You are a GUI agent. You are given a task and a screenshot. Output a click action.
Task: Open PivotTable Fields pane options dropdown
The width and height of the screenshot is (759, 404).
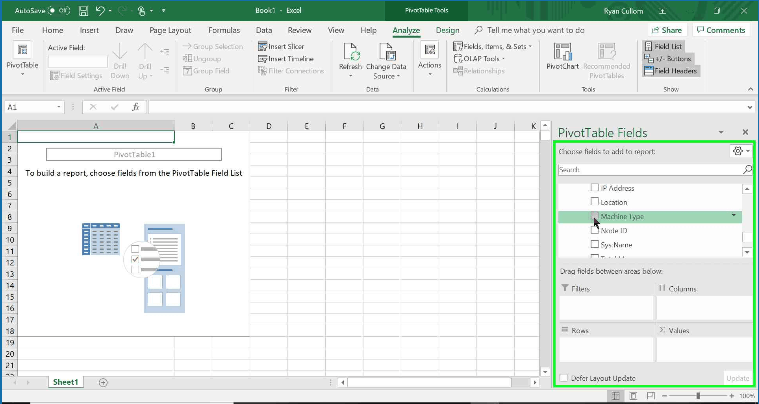point(721,132)
